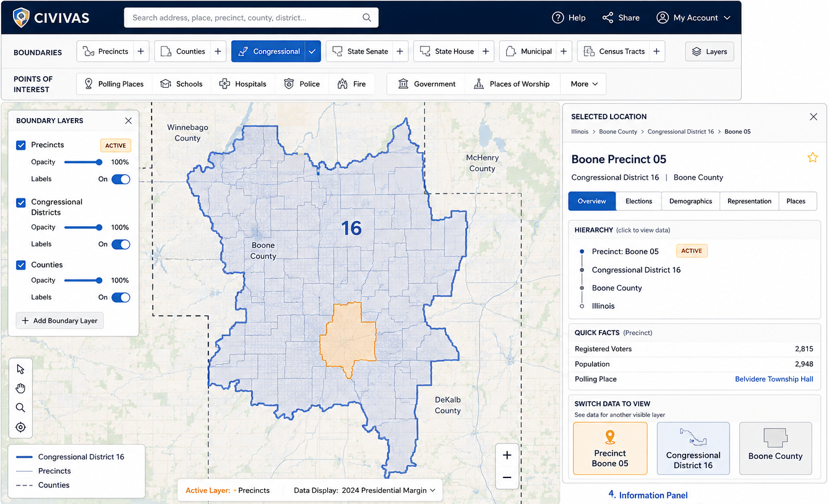Click Add Boundary Layer button
829x504 pixels.
coord(60,321)
